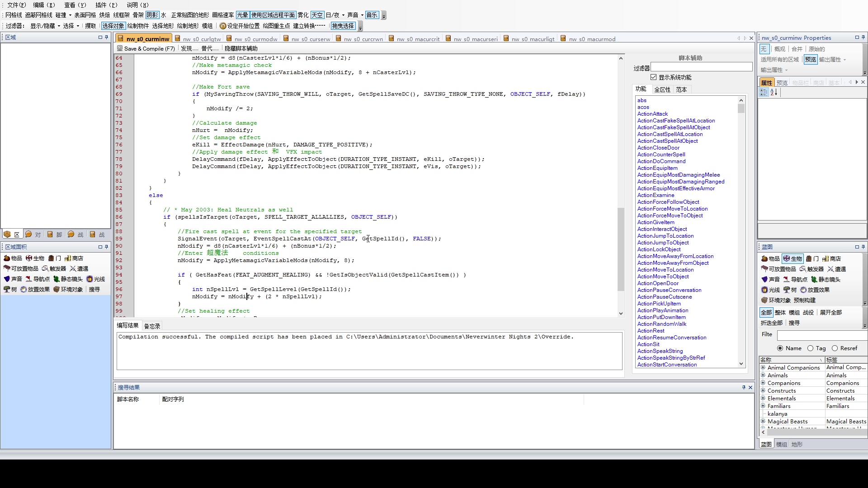This screenshot has width=868, height=488.
Task: Click the 过滤器 input in 脚本辅助
Action: pos(701,67)
